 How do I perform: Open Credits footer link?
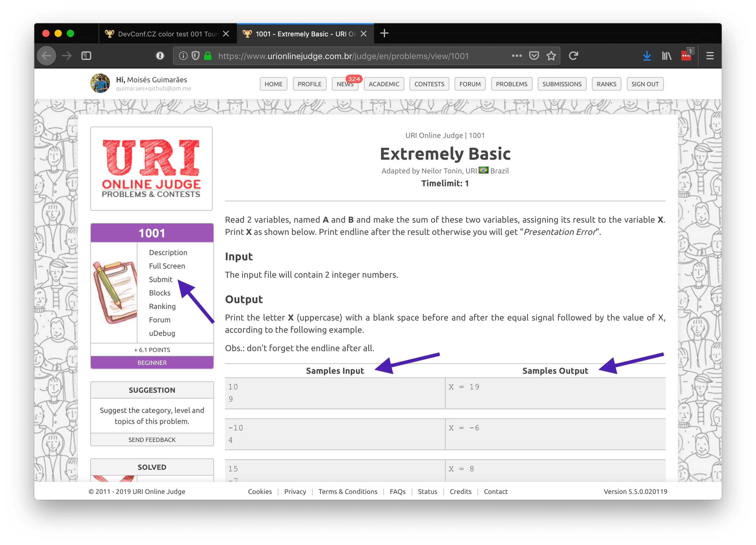(x=461, y=492)
